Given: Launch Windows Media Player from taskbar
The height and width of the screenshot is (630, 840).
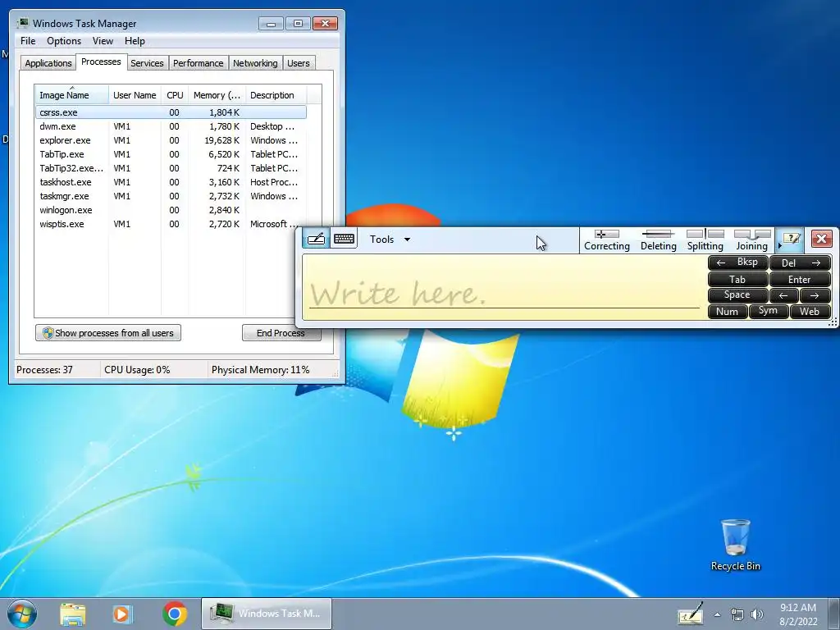Looking at the screenshot, I should click(x=122, y=614).
